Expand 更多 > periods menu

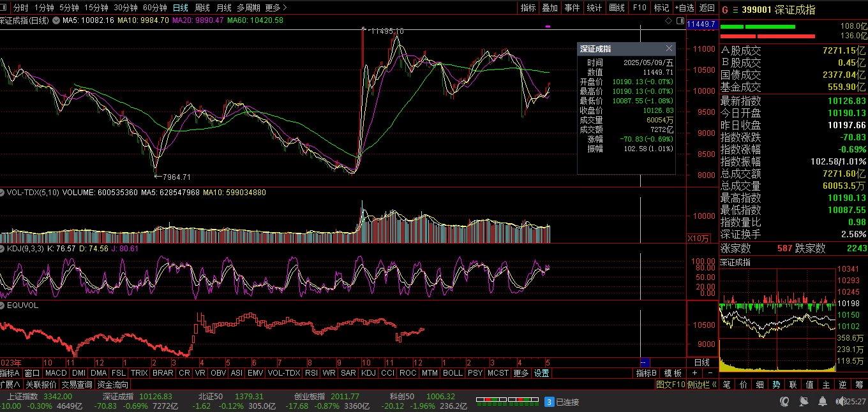[x=276, y=8]
